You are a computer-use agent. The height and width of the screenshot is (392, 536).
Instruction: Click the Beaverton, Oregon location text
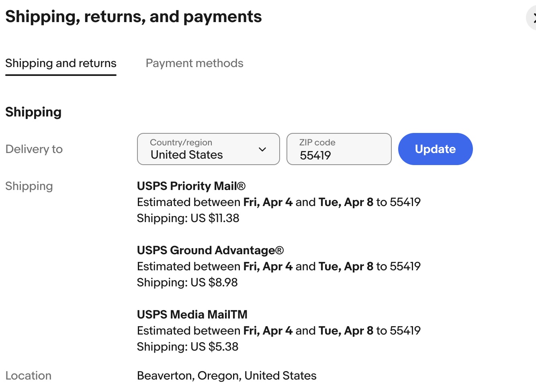(x=227, y=376)
